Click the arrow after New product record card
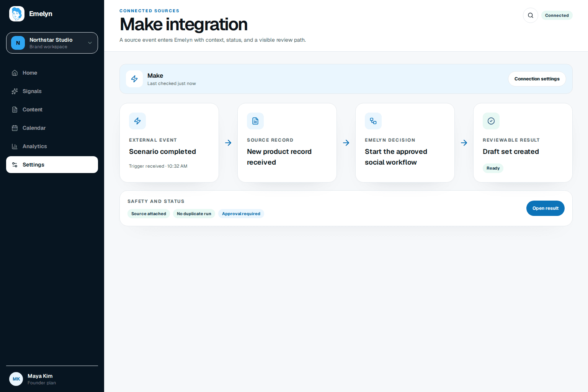Image resolution: width=588 pixels, height=392 pixels. pyautogui.click(x=346, y=143)
